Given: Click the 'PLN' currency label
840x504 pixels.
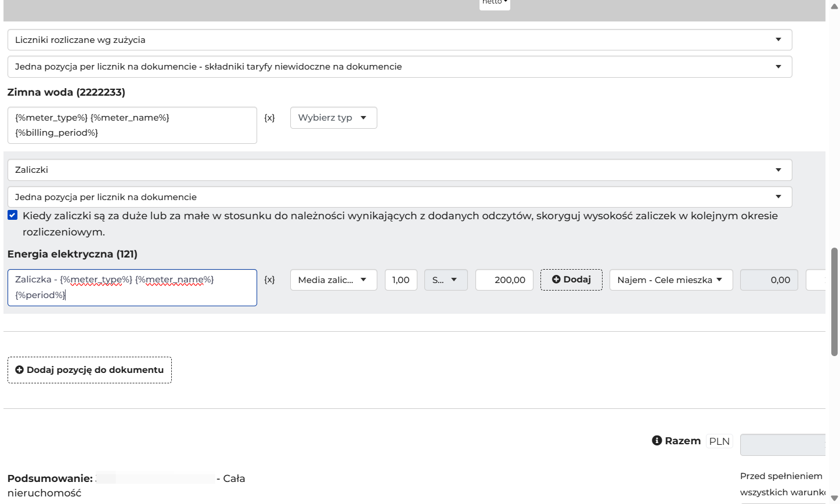Looking at the screenshot, I should (719, 441).
